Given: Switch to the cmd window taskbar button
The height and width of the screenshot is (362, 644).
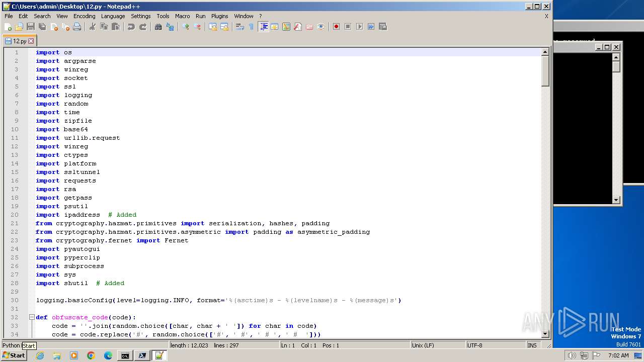Looking at the screenshot, I should [x=125, y=355].
